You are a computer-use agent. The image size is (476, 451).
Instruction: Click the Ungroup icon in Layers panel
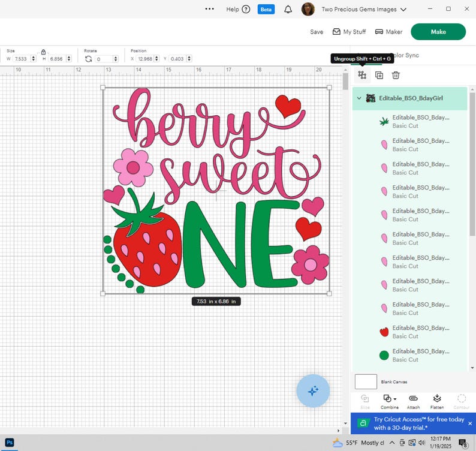(362, 75)
